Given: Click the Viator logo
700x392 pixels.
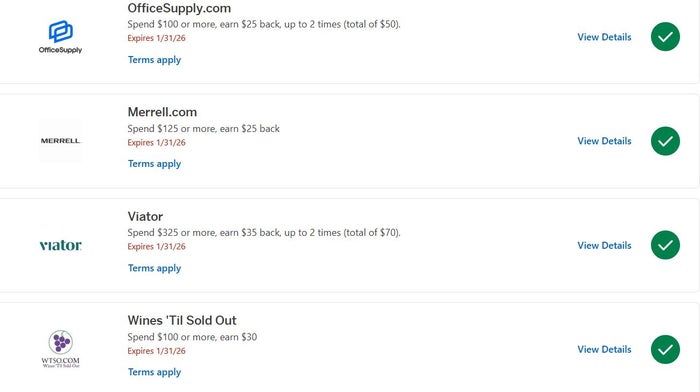Looking at the screenshot, I should pos(60,245).
